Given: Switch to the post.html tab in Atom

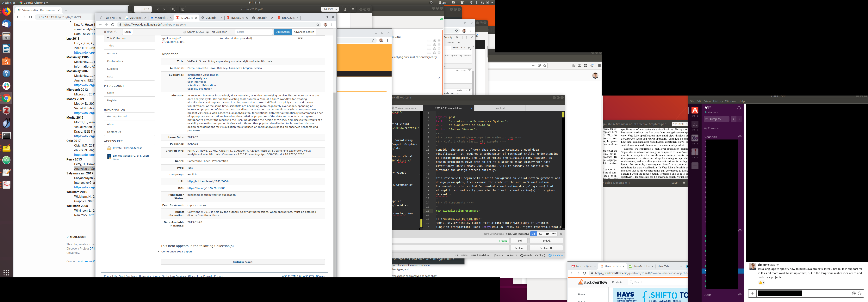Looking at the screenshot, I should tap(500, 108).
